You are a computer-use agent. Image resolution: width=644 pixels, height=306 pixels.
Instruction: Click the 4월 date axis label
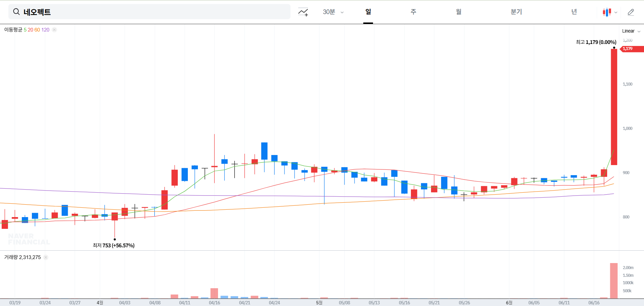100,303
